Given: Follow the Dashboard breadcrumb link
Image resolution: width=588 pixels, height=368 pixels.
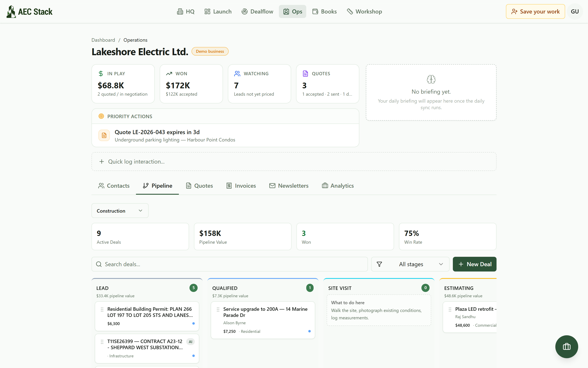Looking at the screenshot, I should (x=103, y=40).
